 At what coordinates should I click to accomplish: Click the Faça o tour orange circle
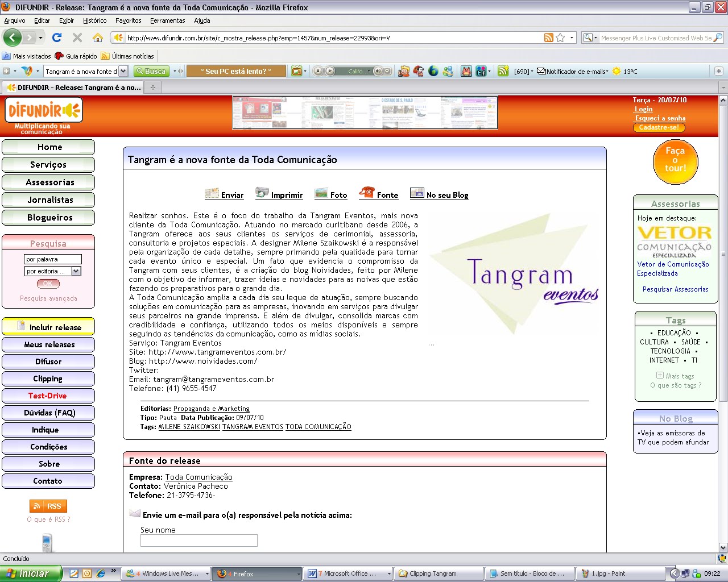(x=675, y=162)
